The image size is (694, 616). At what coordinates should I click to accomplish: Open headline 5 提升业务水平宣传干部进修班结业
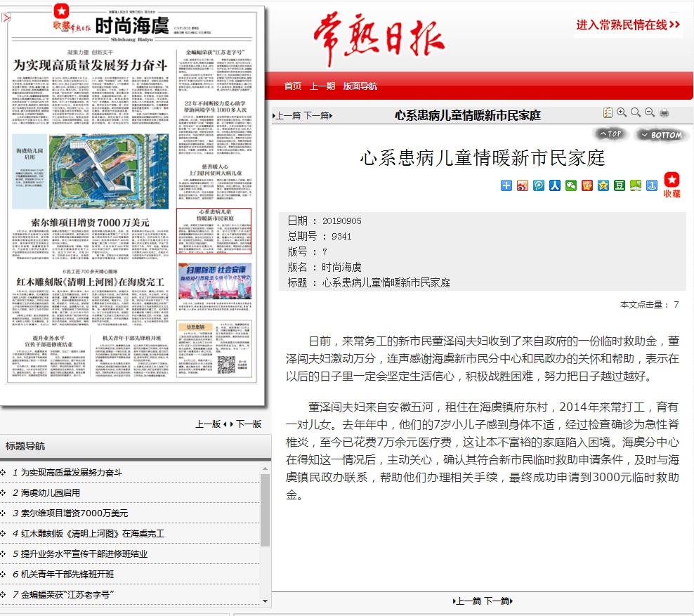84,554
